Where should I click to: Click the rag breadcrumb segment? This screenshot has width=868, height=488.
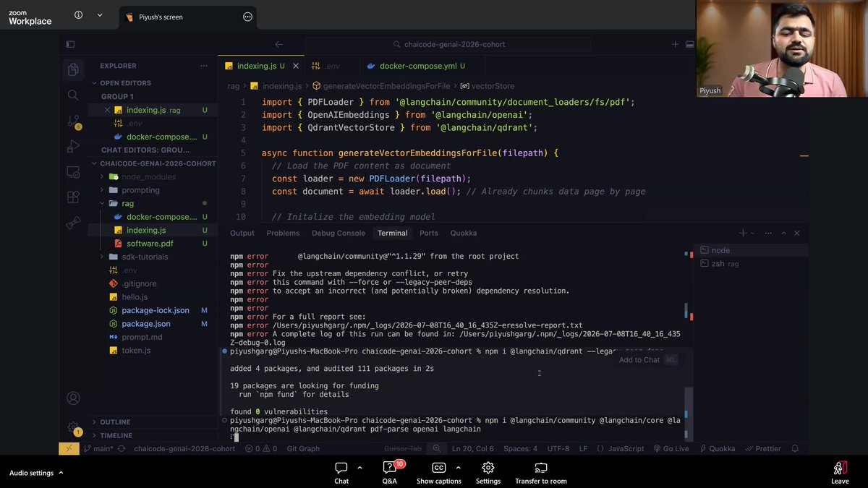click(233, 86)
